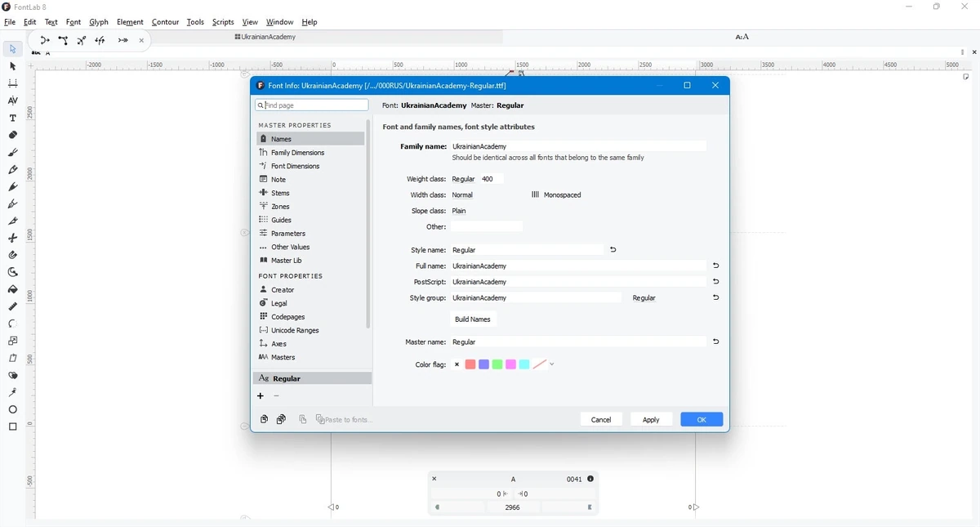This screenshot has width=980, height=527.
Task: Click the Build Names button
Action: coord(473,319)
